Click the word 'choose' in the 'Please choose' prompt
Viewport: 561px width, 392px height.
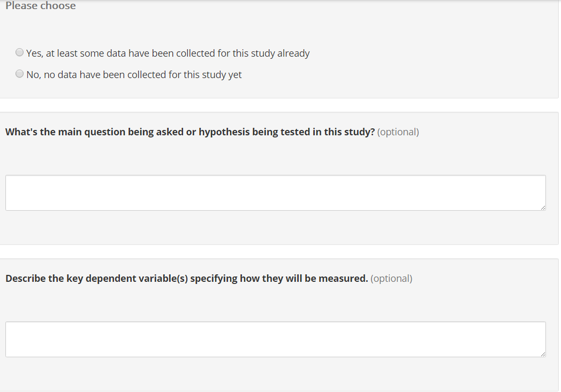[x=58, y=6]
